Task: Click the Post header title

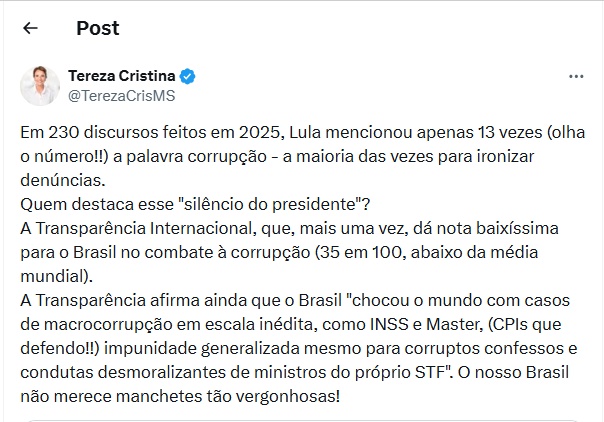Action: 97,28
